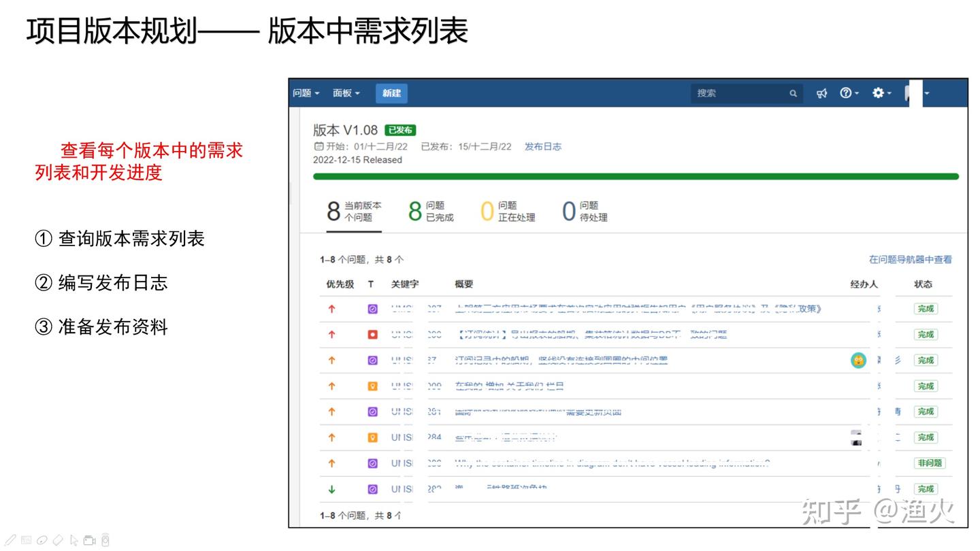This screenshot has height=551, width=980.
Task: Click the green version progress bar
Action: coord(635,176)
